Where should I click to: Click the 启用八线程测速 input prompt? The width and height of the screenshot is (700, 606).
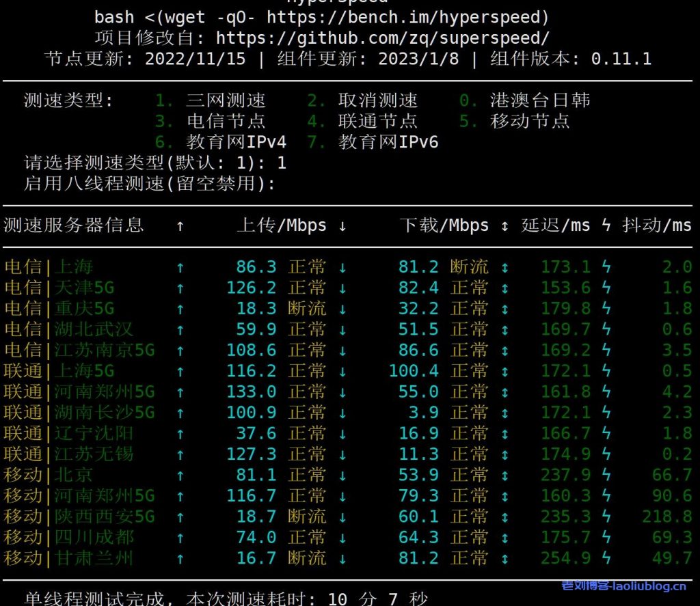(150, 184)
